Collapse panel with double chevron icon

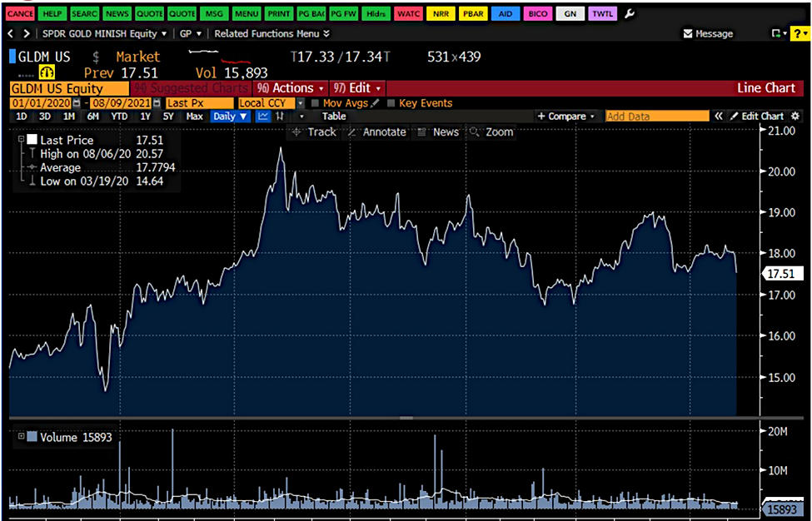[718, 117]
